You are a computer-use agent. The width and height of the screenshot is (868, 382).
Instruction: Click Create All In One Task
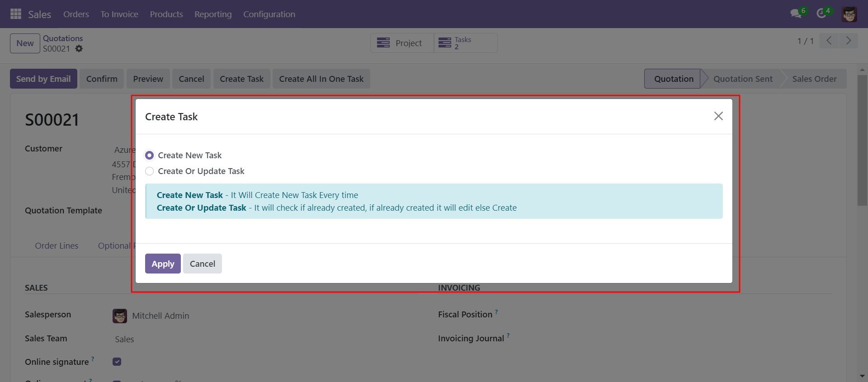pos(321,79)
